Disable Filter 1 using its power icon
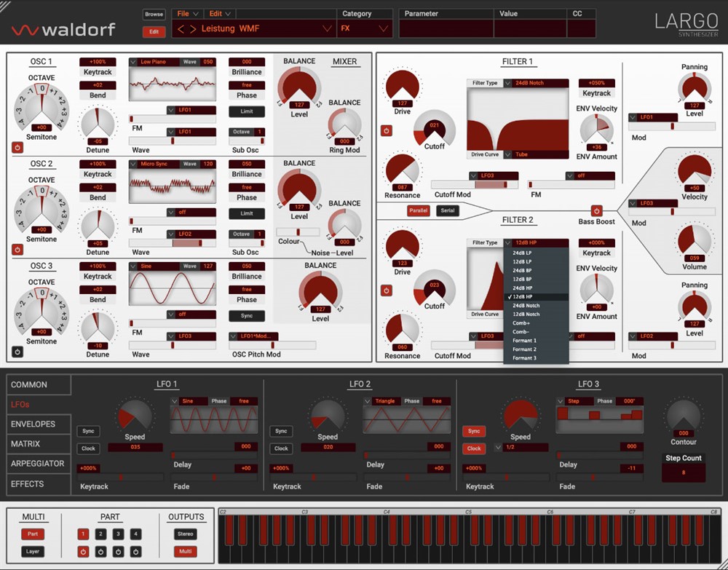The image size is (728, 570). point(387,131)
